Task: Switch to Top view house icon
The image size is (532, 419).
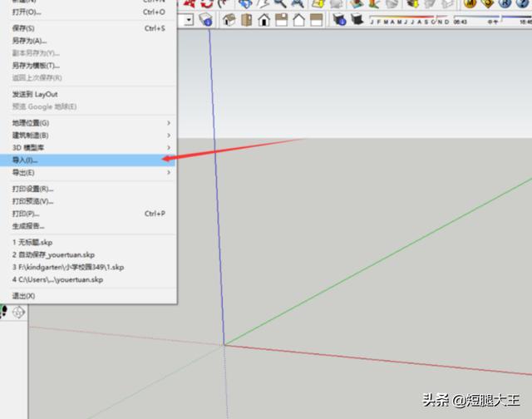Action: (247, 19)
